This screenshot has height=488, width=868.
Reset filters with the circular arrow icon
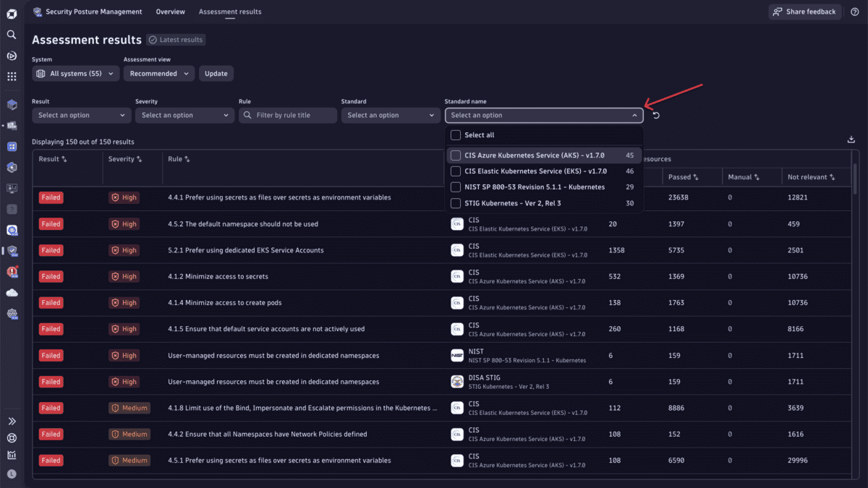tap(656, 115)
